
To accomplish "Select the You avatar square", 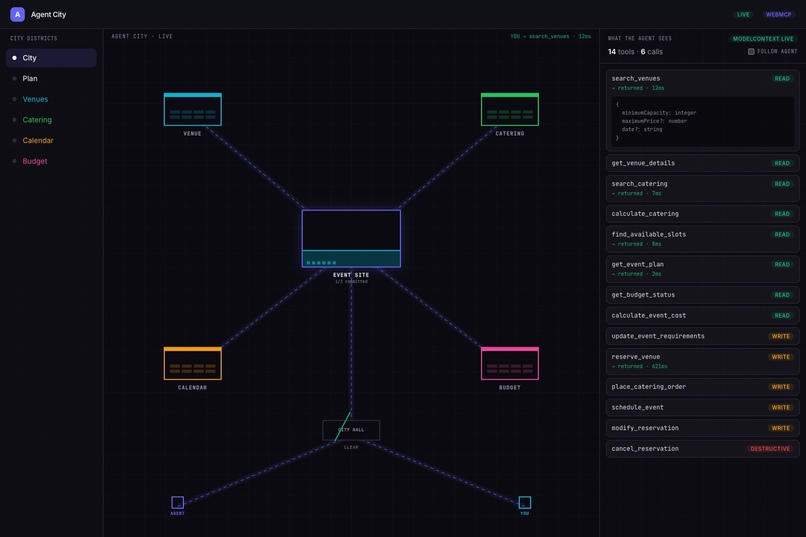I will 525,502.
